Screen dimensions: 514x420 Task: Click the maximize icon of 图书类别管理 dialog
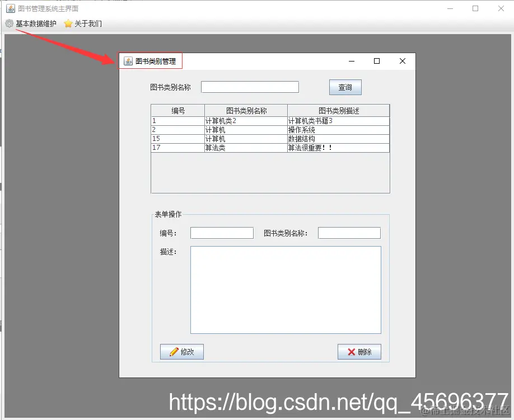pyautogui.click(x=377, y=61)
